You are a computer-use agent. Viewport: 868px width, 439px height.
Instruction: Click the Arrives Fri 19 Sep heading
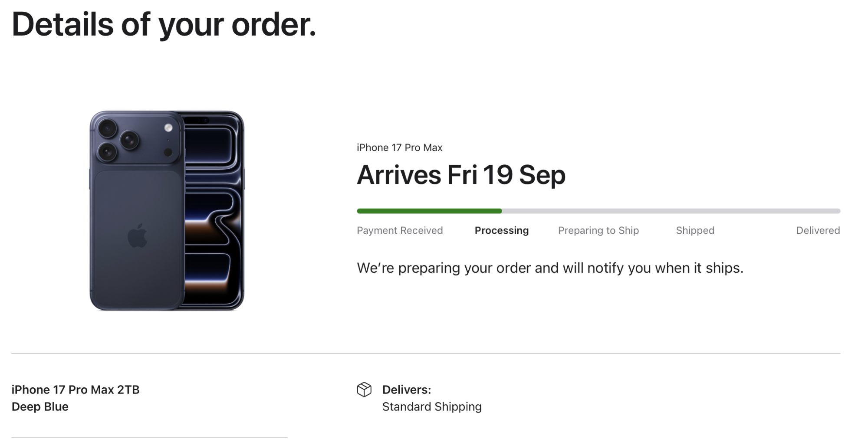[x=461, y=175]
